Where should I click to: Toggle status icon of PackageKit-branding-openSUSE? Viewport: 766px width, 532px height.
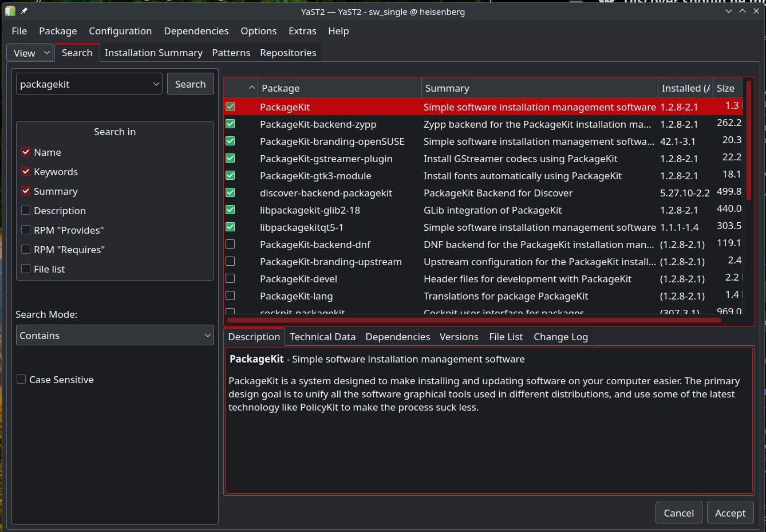[230, 141]
